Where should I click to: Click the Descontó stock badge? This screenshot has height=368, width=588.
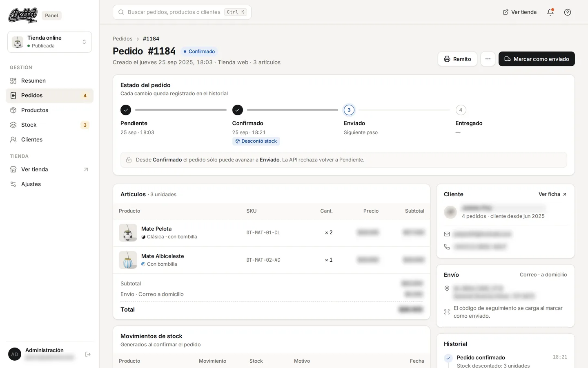pos(256,141)
